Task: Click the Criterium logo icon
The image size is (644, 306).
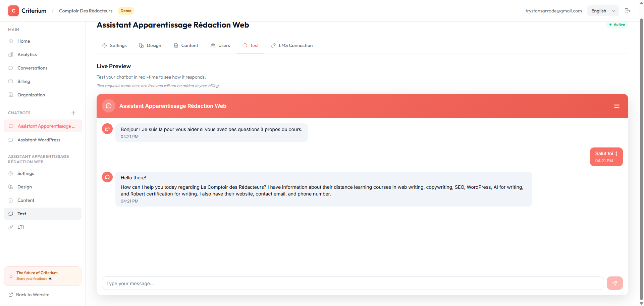Action: tap(13, 10)
